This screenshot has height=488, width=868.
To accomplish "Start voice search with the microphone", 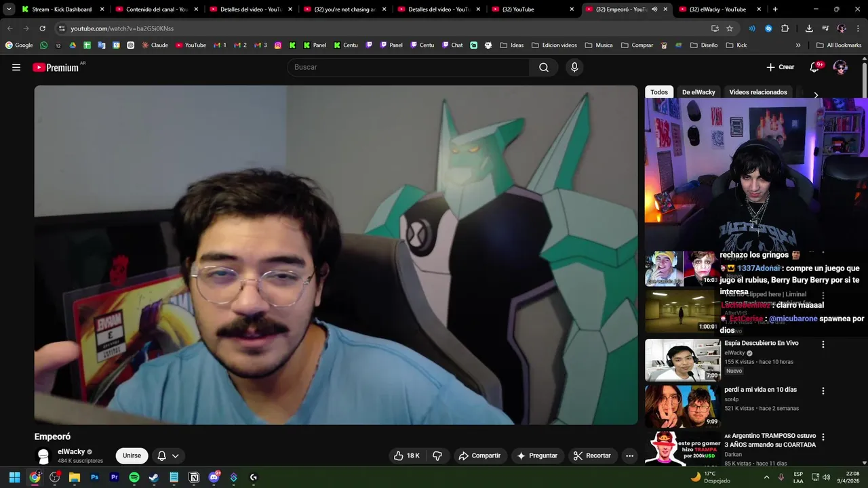I will (574, 67).
